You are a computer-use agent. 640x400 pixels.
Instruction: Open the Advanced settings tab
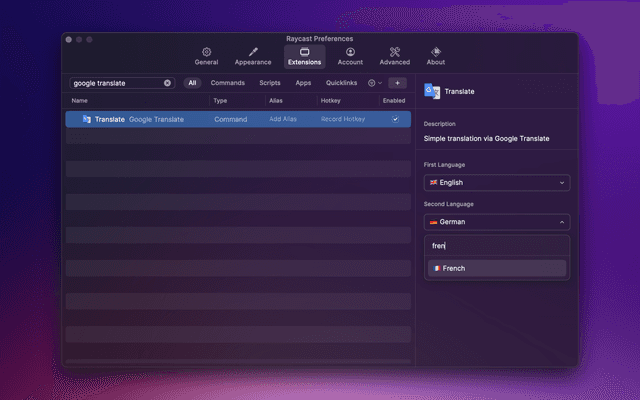[394, 55]
